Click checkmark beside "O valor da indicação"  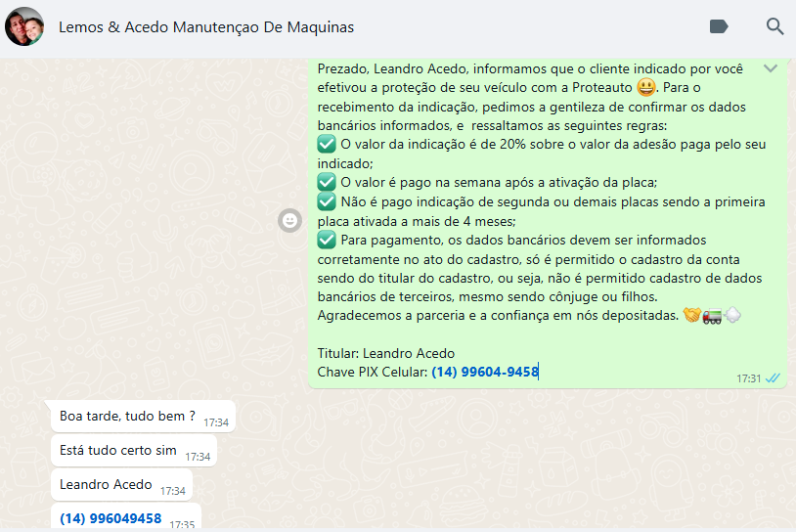[x=327, y=145]
